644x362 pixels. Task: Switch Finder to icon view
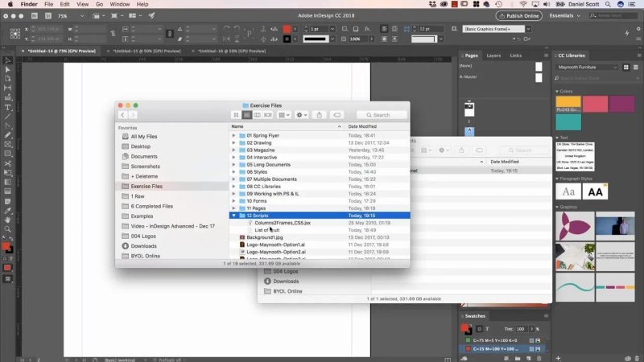click(236, 115)
